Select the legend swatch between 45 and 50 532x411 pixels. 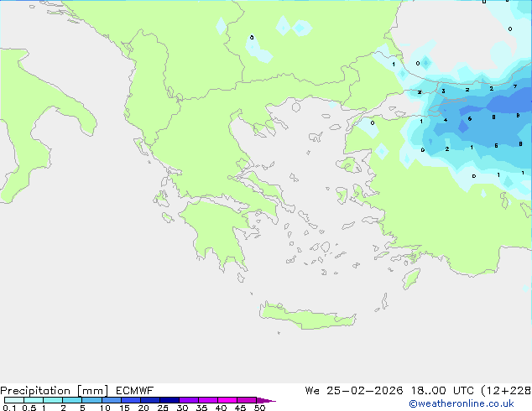click(247, 400)
